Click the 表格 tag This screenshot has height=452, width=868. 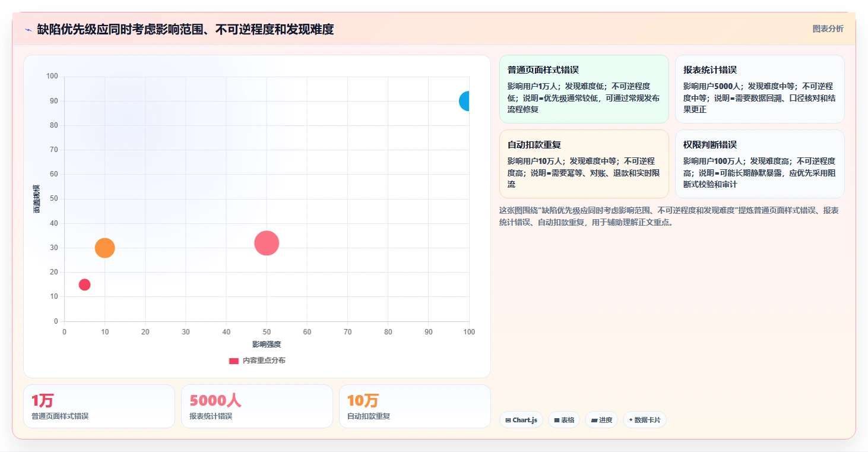pyautogui.click(x=564, y=420)
